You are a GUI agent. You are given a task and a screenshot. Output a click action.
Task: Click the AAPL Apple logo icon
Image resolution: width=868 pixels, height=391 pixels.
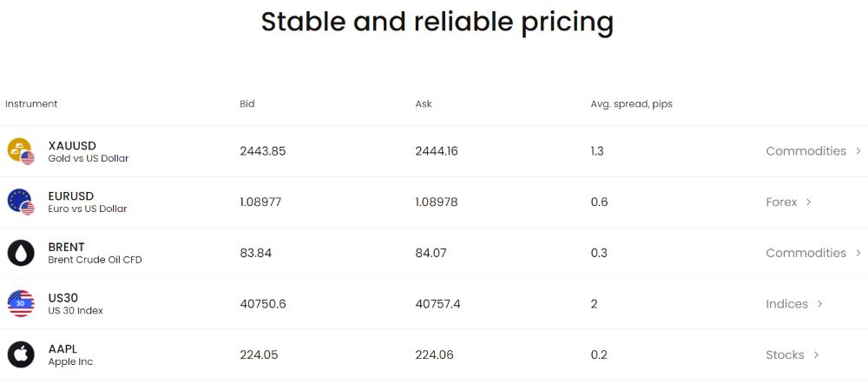[x=20, y=355]
